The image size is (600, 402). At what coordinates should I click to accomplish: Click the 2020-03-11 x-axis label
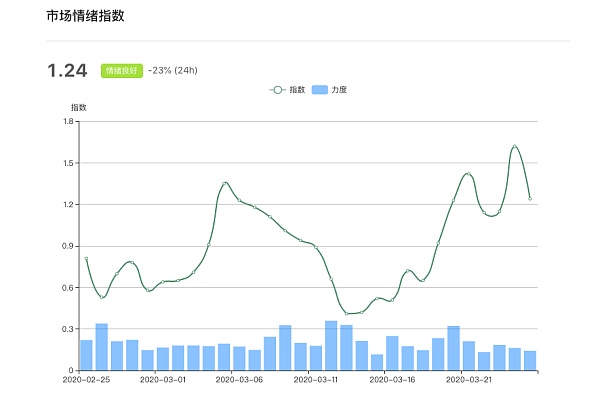coord(316,380)
